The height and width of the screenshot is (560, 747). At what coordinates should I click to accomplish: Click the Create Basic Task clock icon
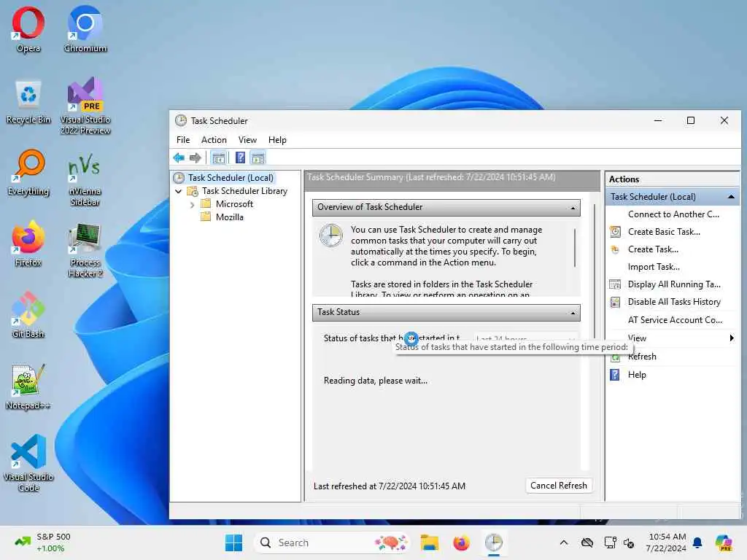615,232
